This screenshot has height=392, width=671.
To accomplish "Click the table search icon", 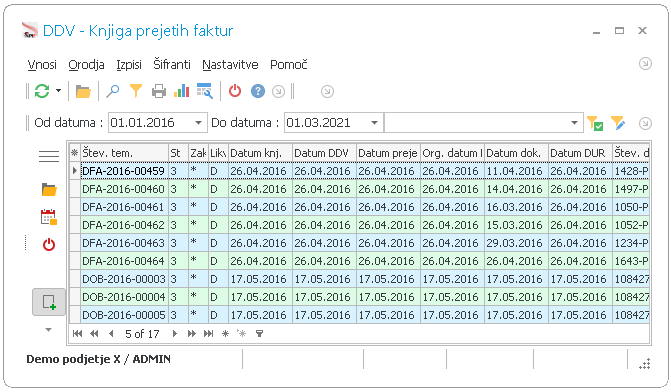I will coord(205,91).
